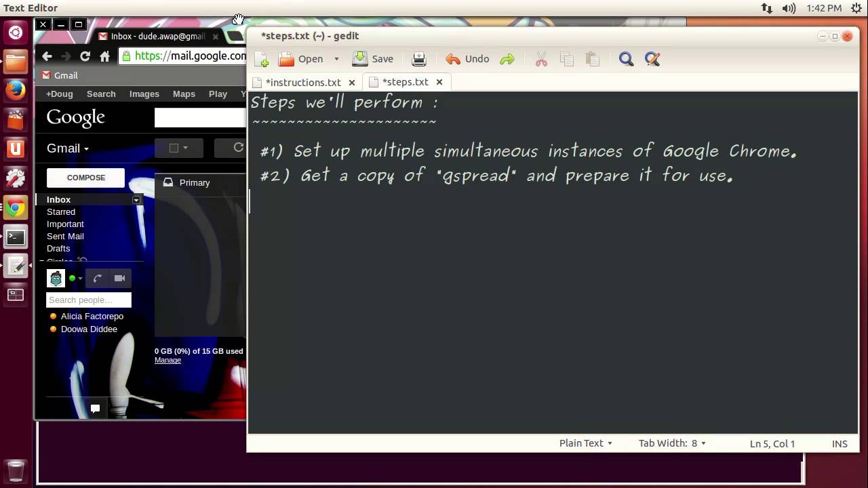Close the Inbox Chrome tab
The image size is (868, 488).
tap(216, 37)
